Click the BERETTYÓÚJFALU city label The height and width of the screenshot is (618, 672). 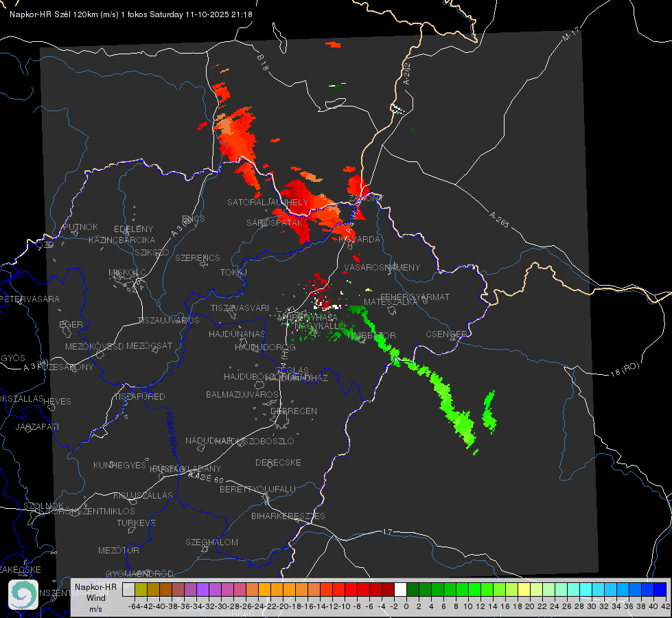257,489
